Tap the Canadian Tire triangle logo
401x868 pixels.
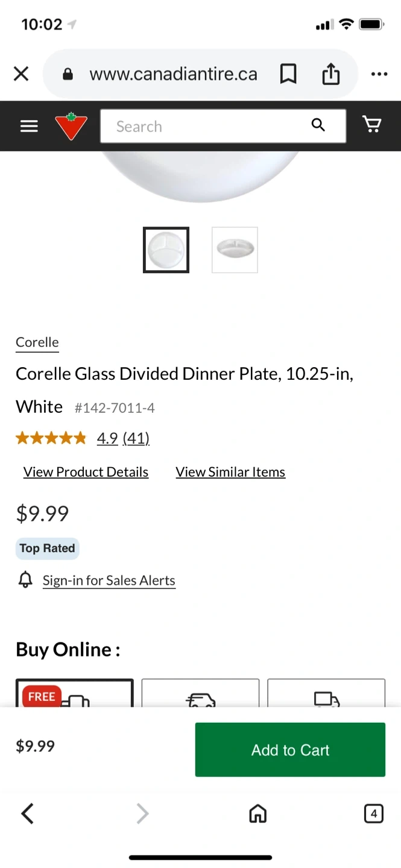[x=71, y=126]
